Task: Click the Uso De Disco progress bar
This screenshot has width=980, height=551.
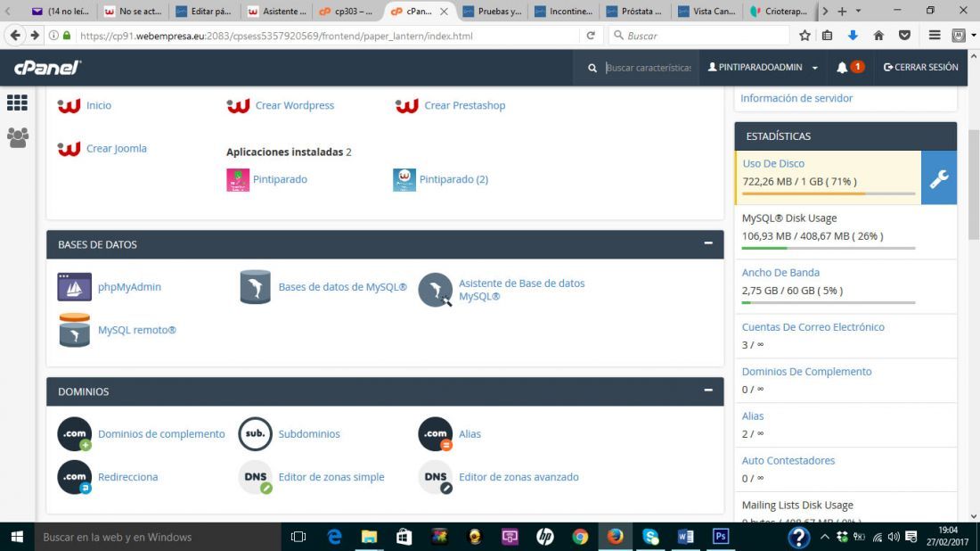Action: coord(829,193)
